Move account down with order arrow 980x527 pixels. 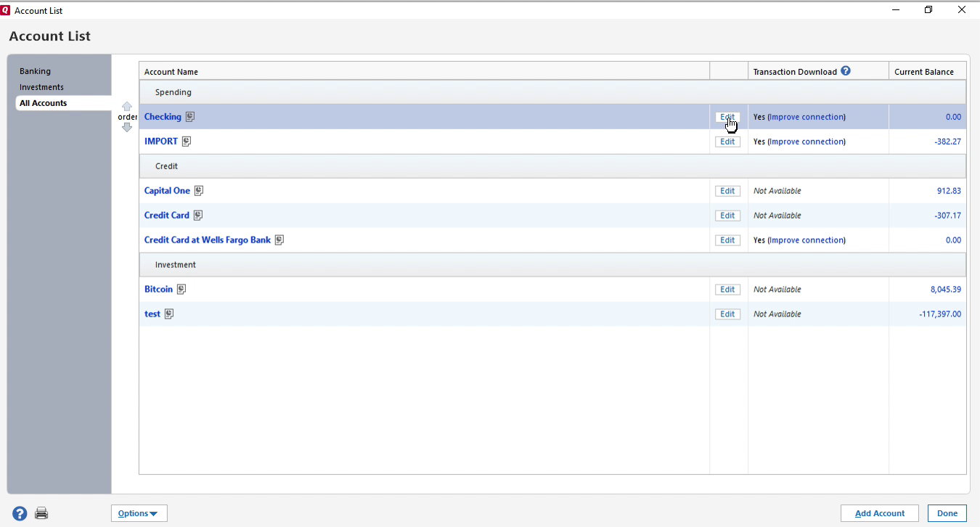127,128
